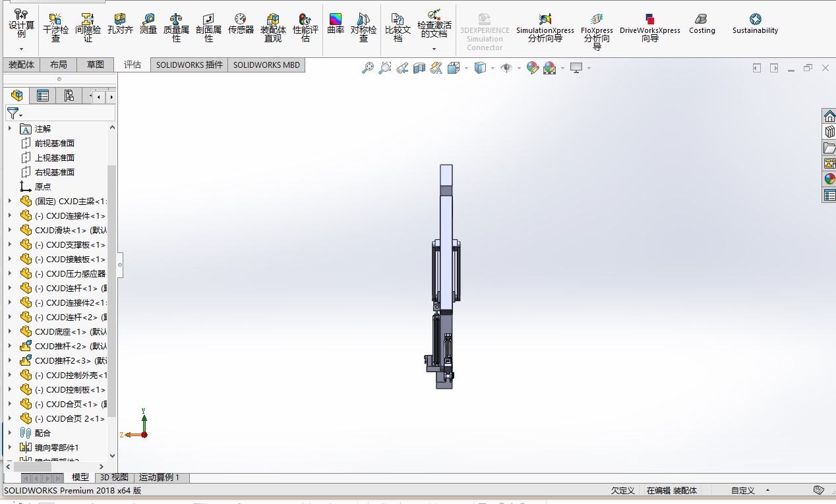The height and width of the screenshot is (504, 836).
Task: Open 剖面属性 section properties
Action: (208, 27)
